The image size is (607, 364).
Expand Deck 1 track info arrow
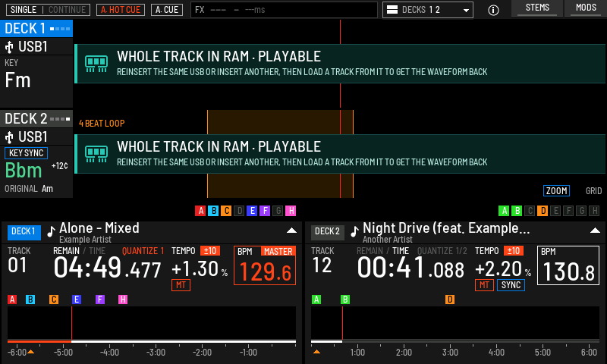291,231
